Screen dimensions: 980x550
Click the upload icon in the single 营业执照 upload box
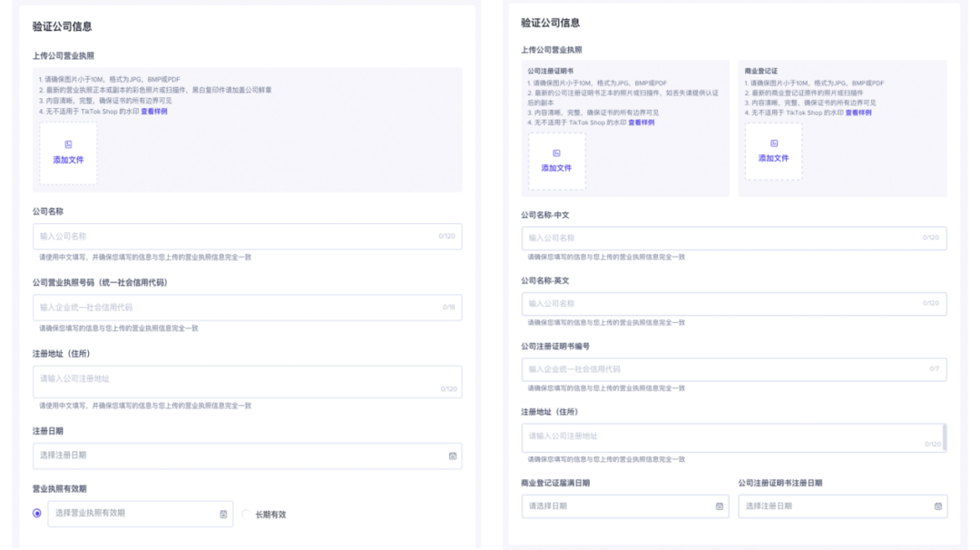[x=68, y=145]
